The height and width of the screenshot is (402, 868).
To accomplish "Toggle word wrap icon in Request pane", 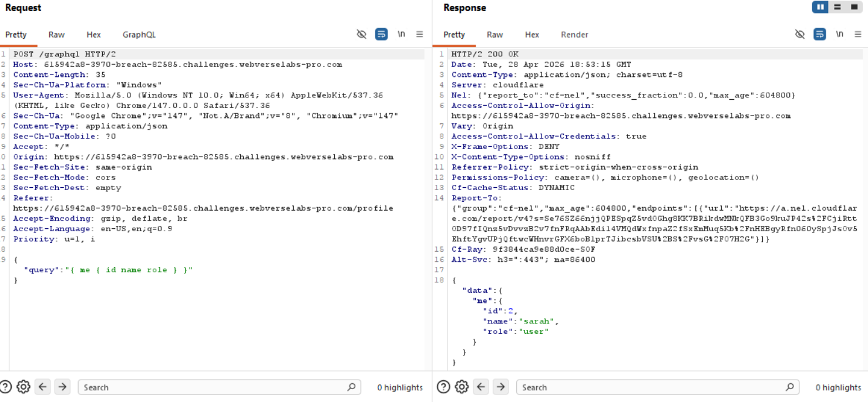I will 381,34.
